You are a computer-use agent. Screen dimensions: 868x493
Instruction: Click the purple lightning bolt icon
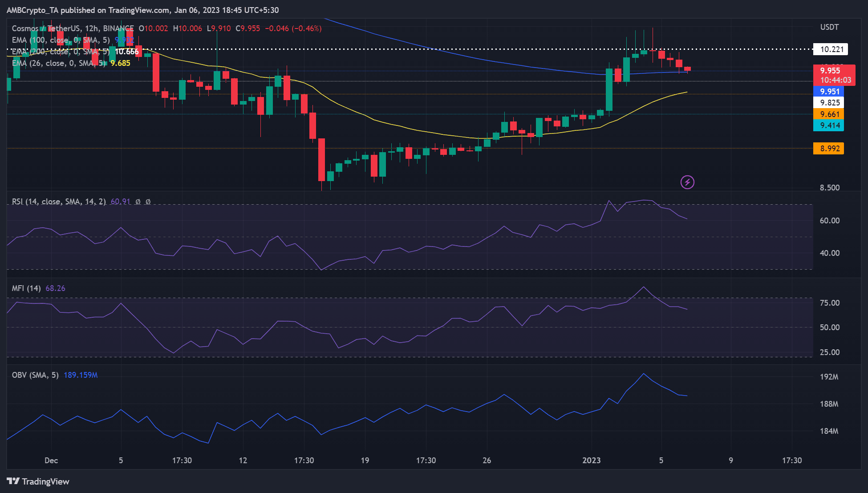pos(687,182)
